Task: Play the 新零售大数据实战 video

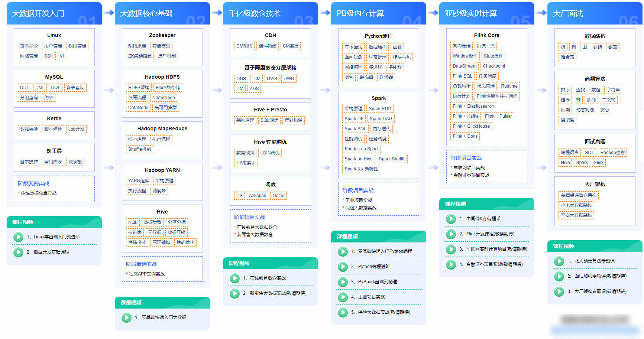Action: 234,293
